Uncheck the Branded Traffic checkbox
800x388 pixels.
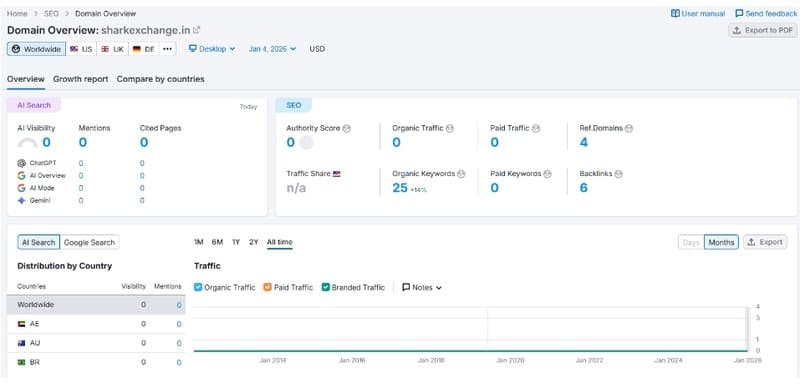326,287
